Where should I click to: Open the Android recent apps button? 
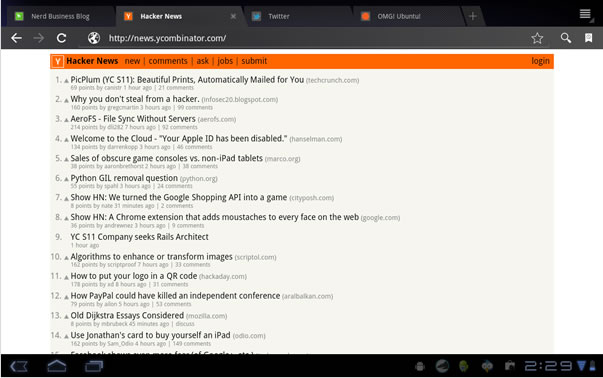94,366
